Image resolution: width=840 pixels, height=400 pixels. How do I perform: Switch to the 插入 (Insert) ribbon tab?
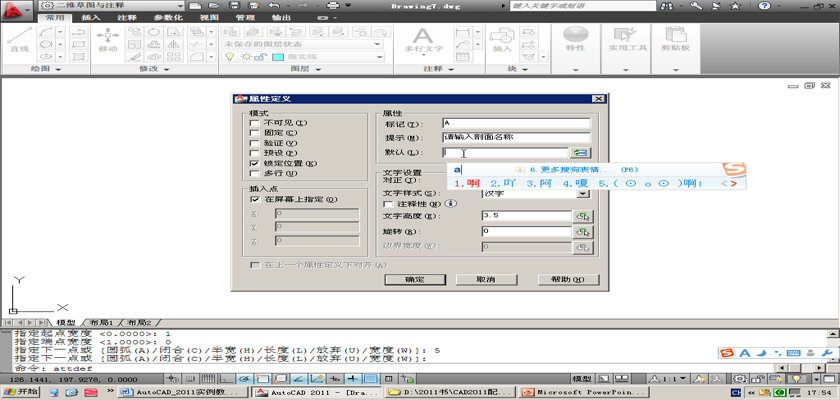[x=91, y=17]
